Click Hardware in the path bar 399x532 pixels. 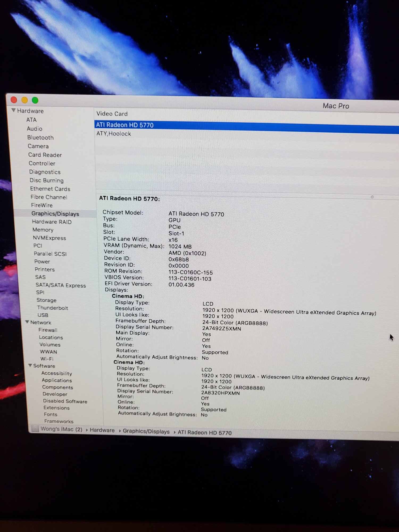[102, 430]
